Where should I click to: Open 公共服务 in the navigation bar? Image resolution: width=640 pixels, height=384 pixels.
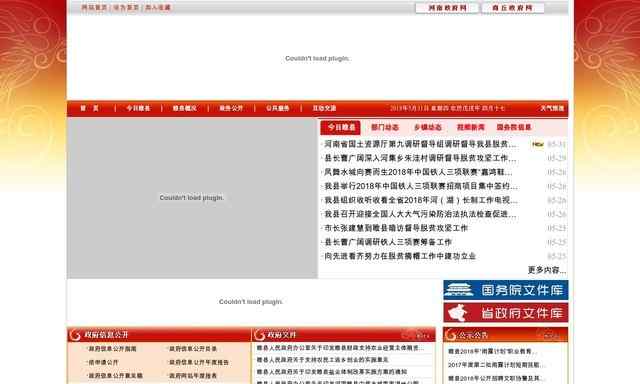278,108
